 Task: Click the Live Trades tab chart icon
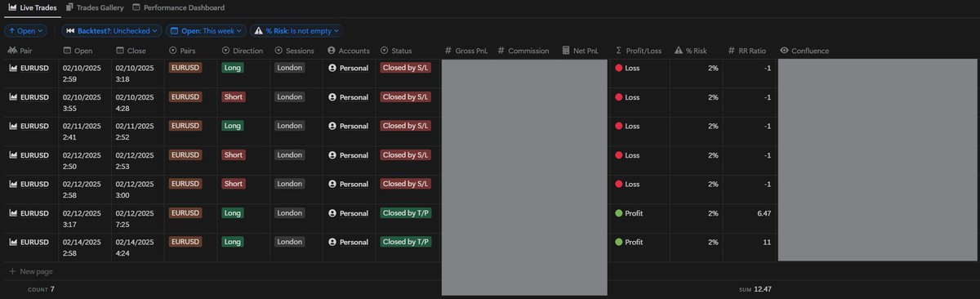click(x=12, y=7)
